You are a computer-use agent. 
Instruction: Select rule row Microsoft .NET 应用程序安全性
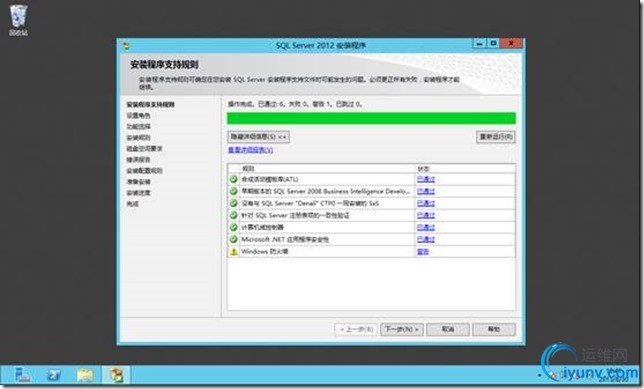pos(371,239)
